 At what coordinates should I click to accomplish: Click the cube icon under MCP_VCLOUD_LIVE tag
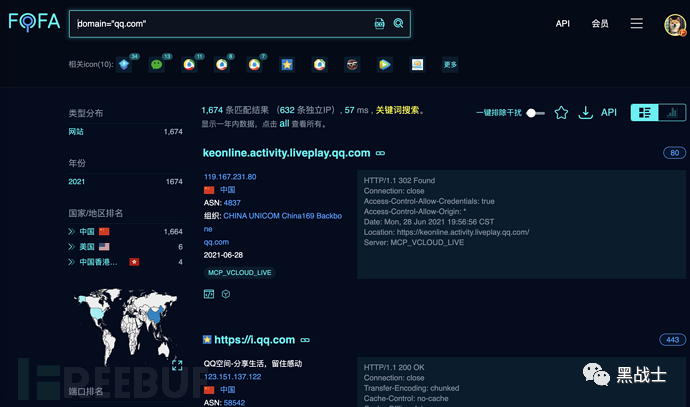(226, 294)
